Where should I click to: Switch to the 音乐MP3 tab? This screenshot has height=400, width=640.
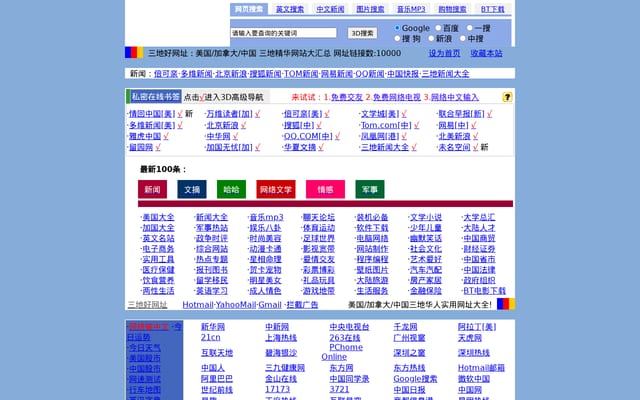411,9
